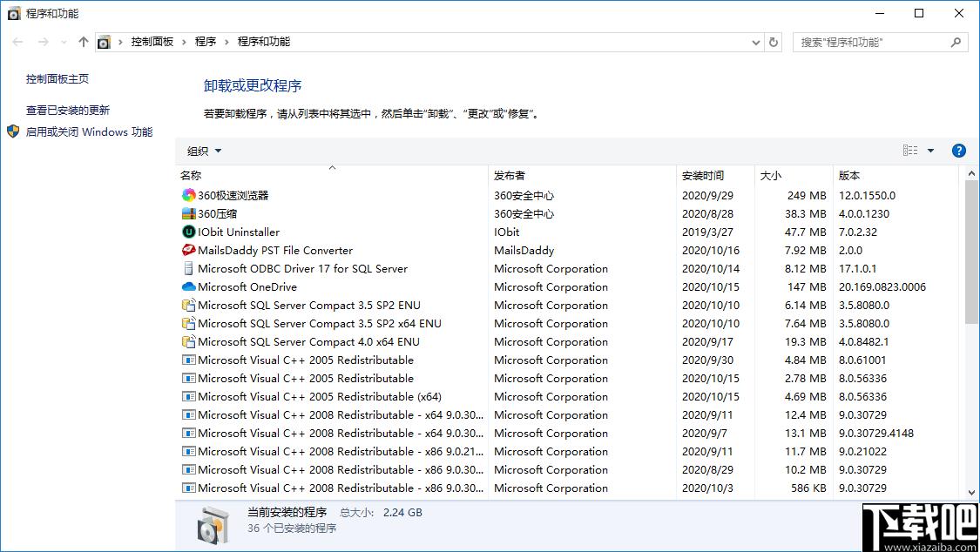Click the back navigation arrow
The width and height of the screenshot is (980, 552).
pos(17,42)
